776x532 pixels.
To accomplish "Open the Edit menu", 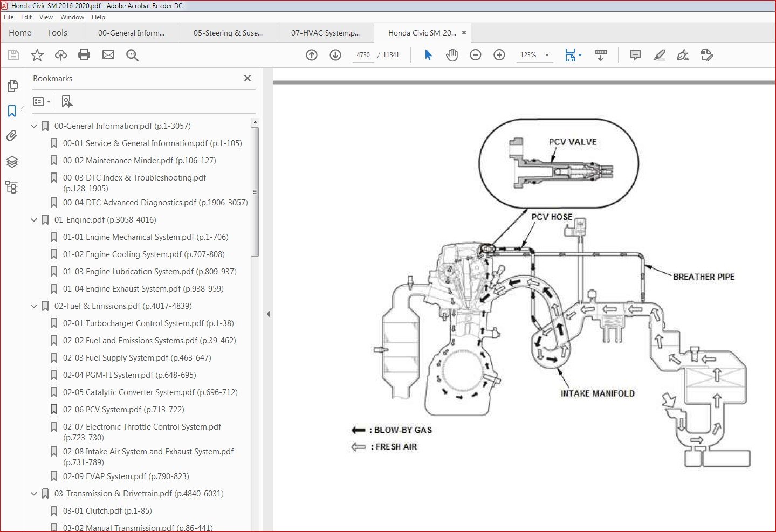I will (x=26, y=17).
